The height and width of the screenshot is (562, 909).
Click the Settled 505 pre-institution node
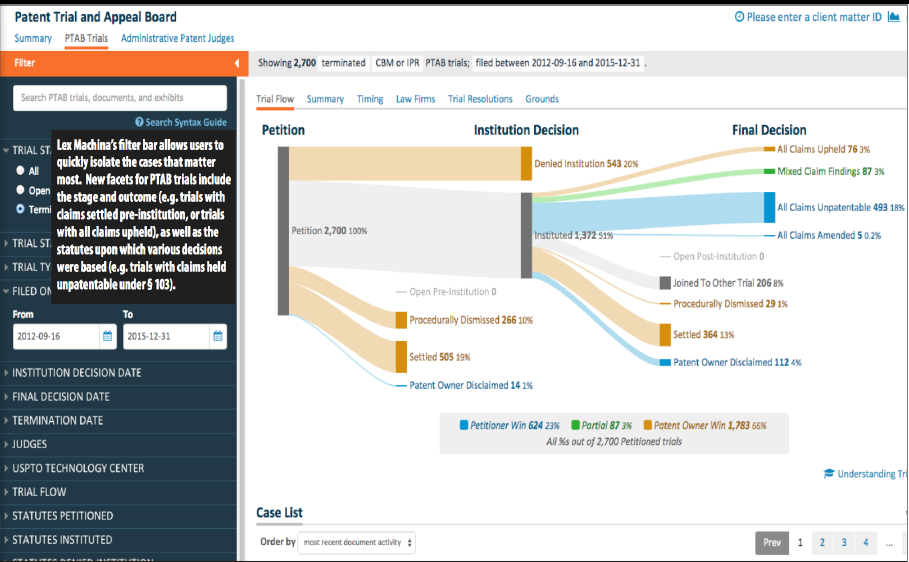coord(401,357)
